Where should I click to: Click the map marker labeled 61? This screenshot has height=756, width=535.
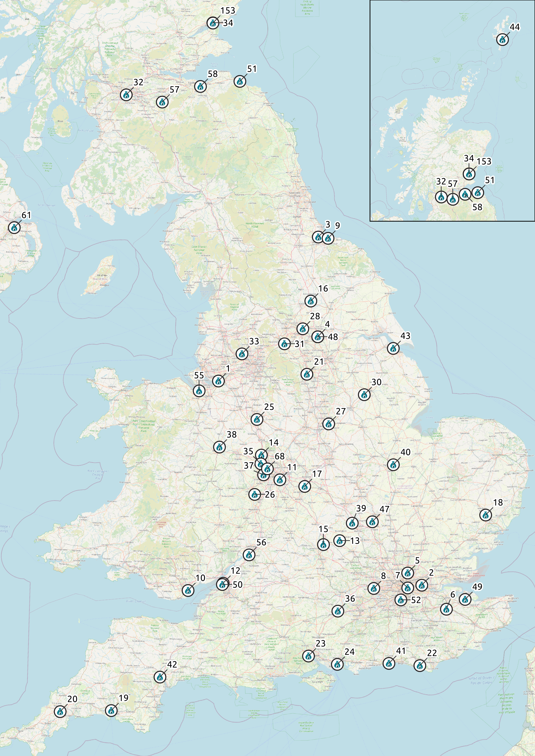(x=14, y=227)
